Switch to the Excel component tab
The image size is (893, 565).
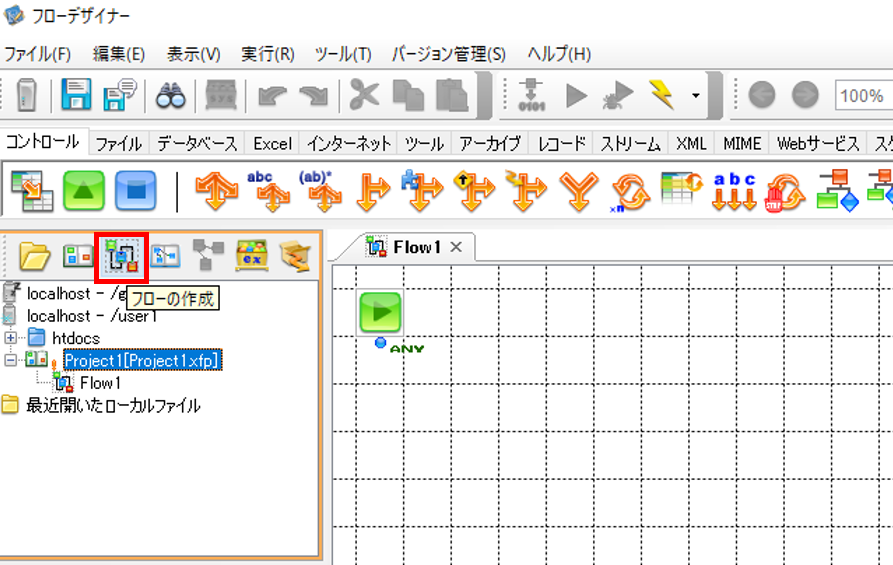[272, 144]
